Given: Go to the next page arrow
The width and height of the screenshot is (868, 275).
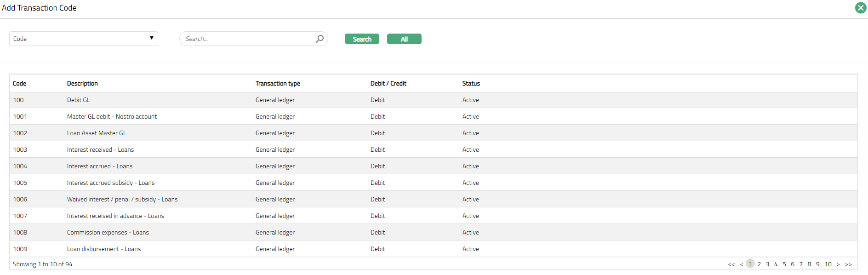Looking at the screenshot, I should click(838, 264).
